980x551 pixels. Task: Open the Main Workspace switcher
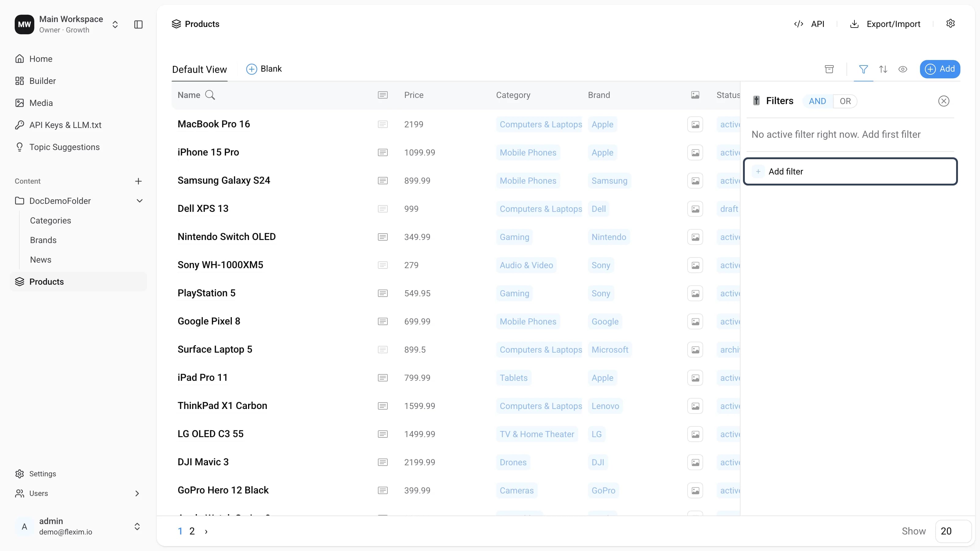115,24
